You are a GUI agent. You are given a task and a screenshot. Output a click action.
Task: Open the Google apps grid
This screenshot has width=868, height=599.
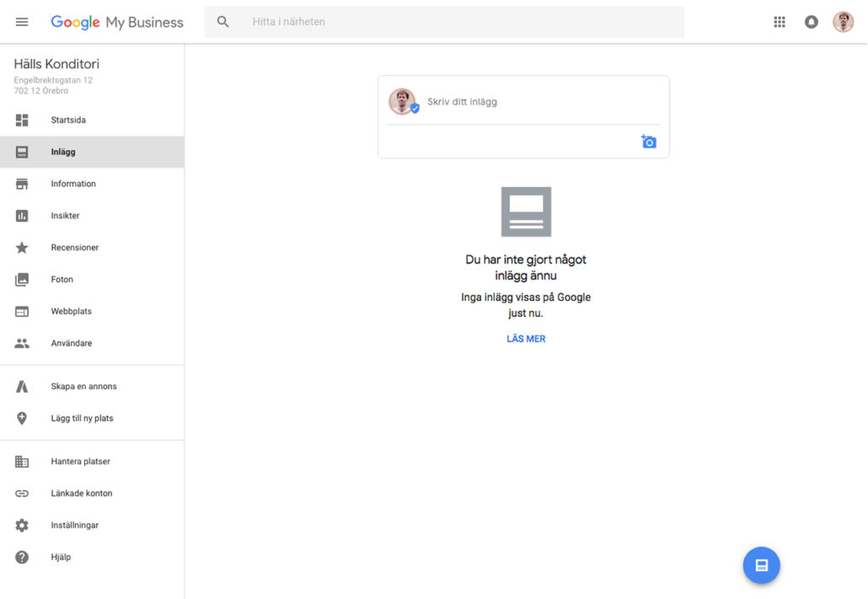pos(780,22)
